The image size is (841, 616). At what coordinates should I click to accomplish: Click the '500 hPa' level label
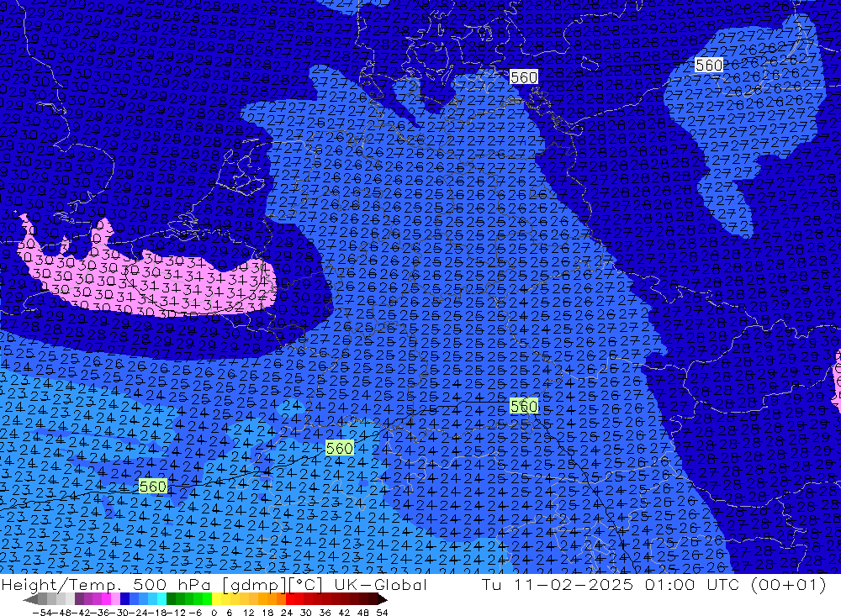[173, 584]
